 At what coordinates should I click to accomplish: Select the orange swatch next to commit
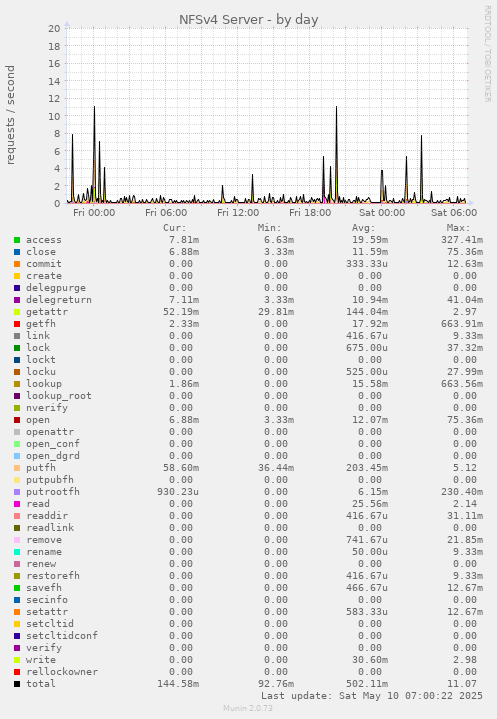(x=17, y=264)
